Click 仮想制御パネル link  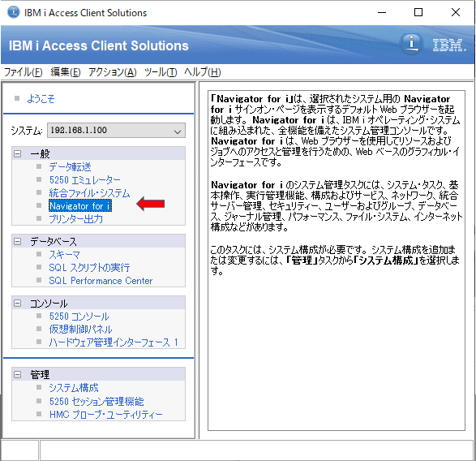[x=80, y=330]
